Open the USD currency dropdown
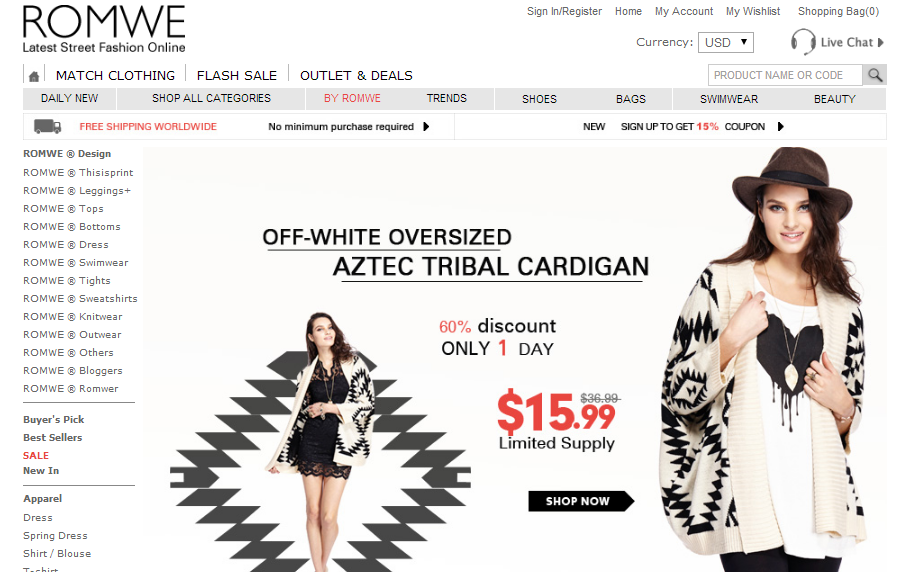This screenshot has width=923, height=577. point(726,42)
